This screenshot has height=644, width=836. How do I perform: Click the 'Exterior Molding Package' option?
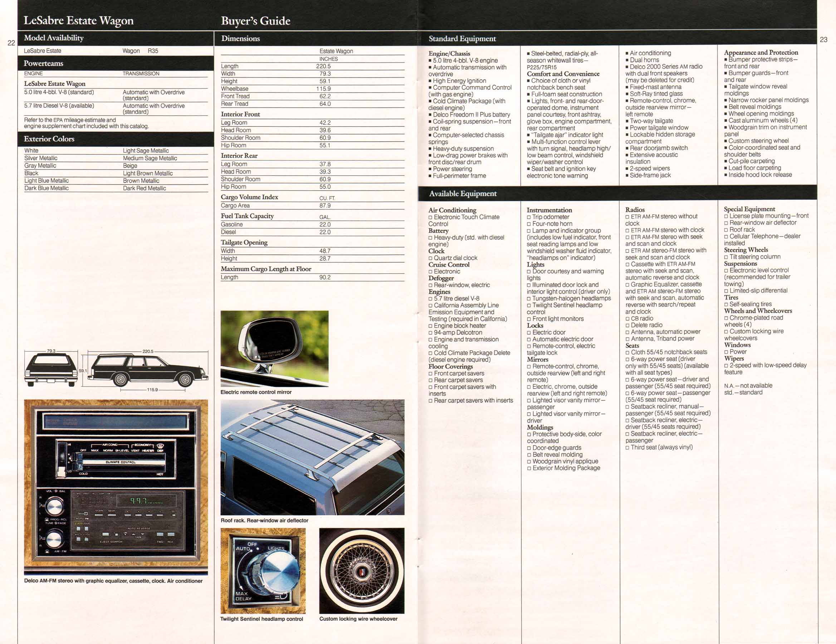click(563, 468)
